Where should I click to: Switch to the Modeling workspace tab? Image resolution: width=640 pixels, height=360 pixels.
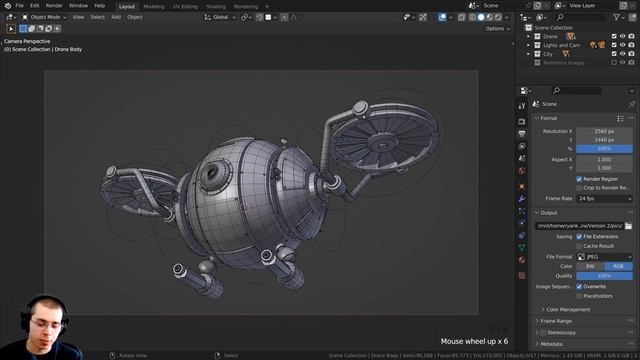(x=154, y=7)
